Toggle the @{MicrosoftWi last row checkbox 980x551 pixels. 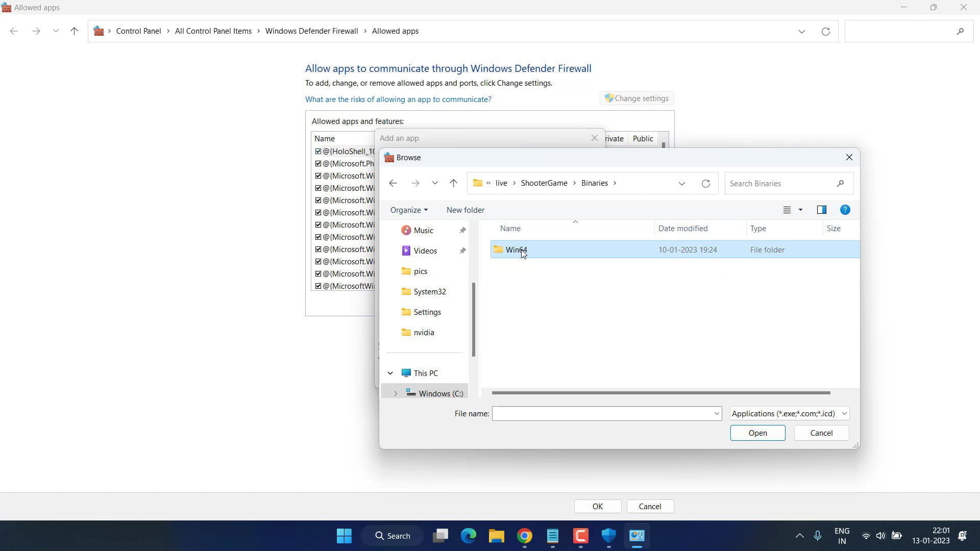pos(318,286)
